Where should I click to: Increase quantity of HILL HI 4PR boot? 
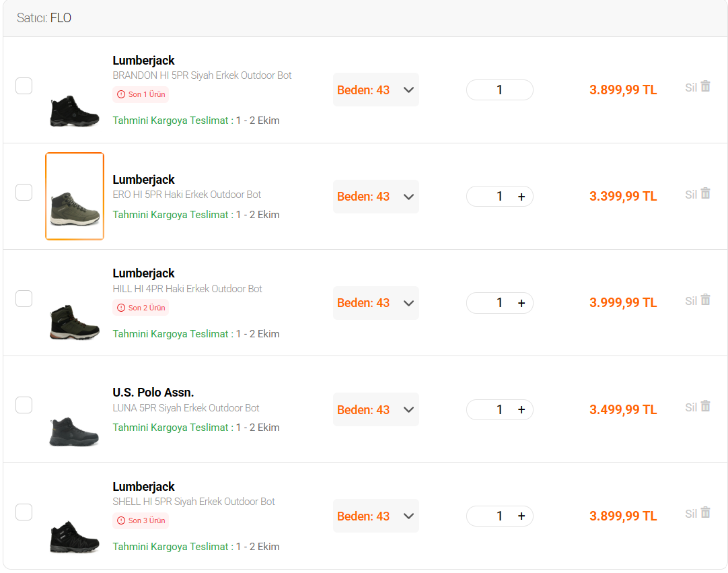tap(521, 303)
